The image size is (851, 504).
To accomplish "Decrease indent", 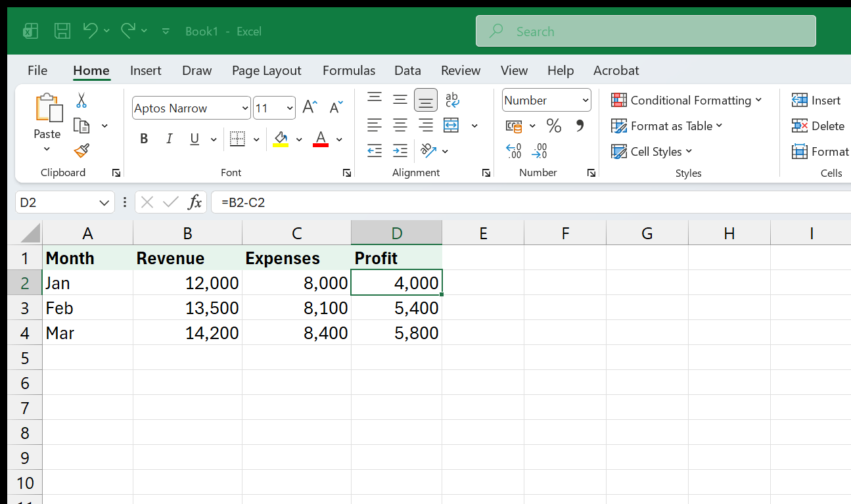I will (375, 151).
